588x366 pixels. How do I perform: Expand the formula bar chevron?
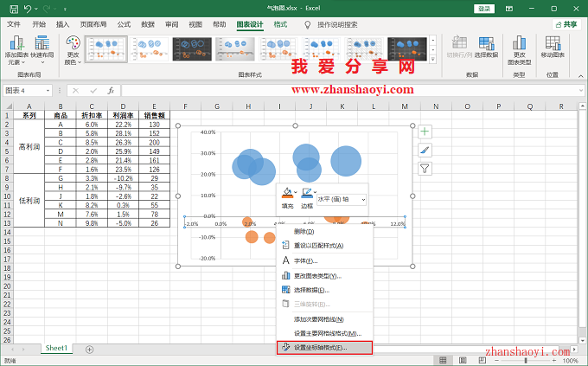point(581,91)
